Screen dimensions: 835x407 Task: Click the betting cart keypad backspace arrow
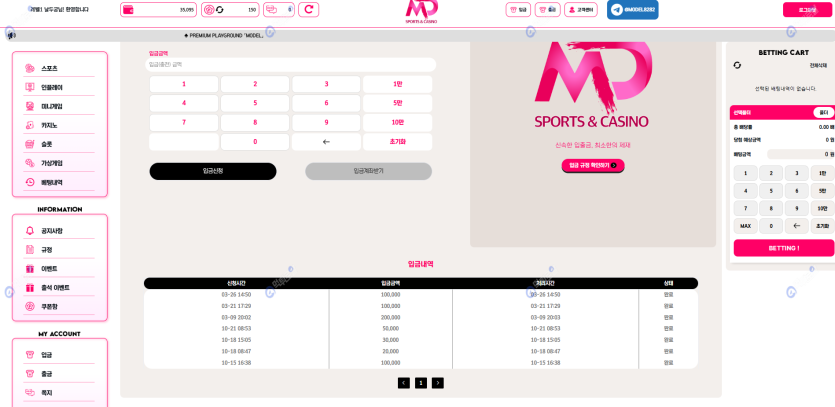[x=797, y=226]
